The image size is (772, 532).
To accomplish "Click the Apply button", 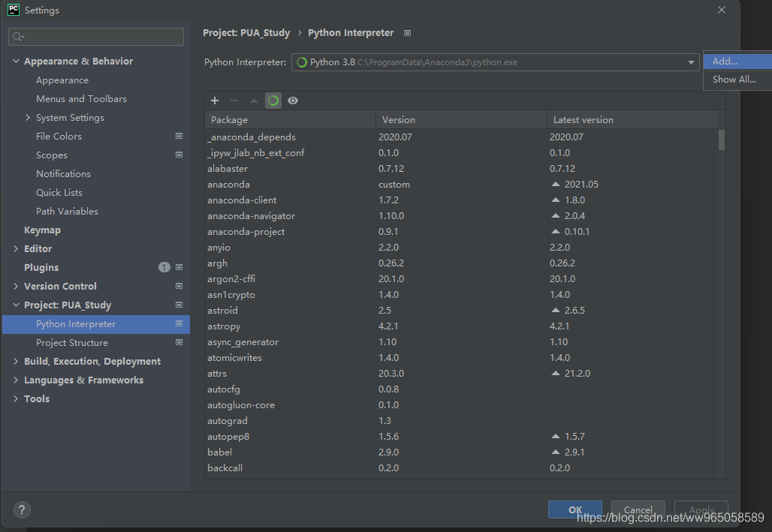I will (x=701, y=509).
